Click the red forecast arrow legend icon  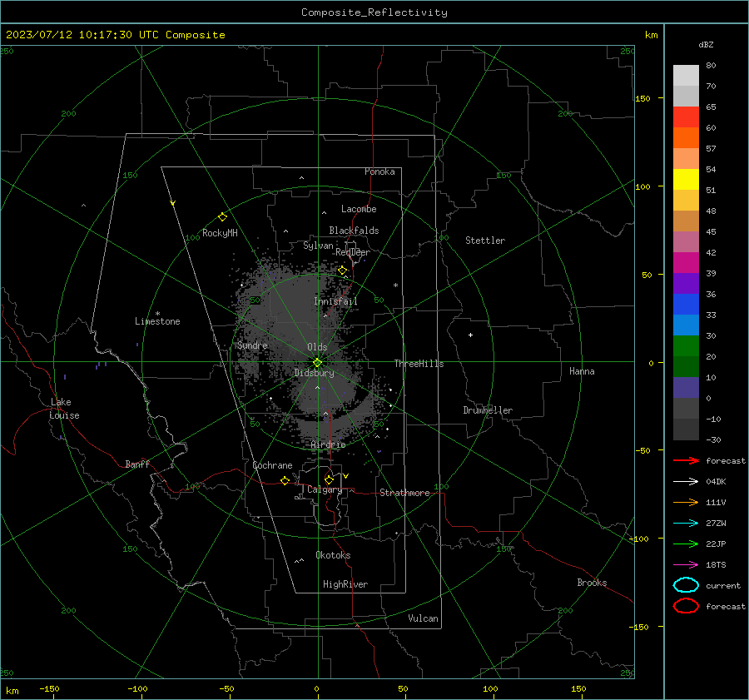tap(687, 460)
